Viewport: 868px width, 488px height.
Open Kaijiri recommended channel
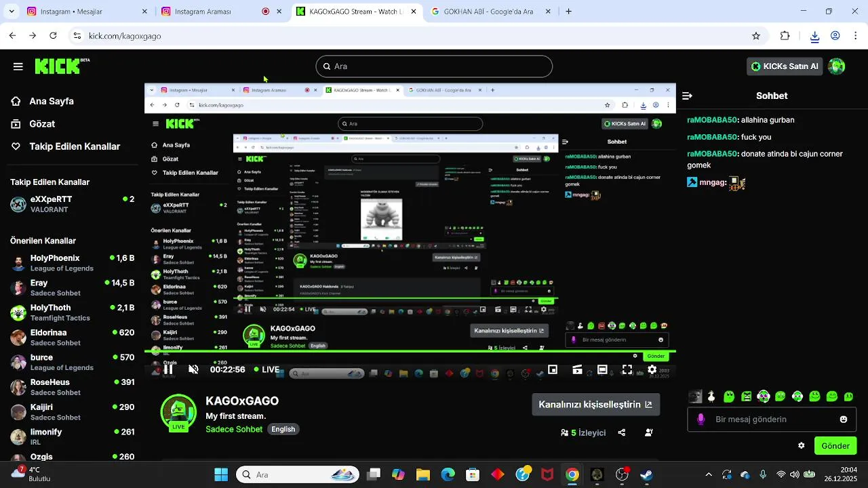click(72, 412)
